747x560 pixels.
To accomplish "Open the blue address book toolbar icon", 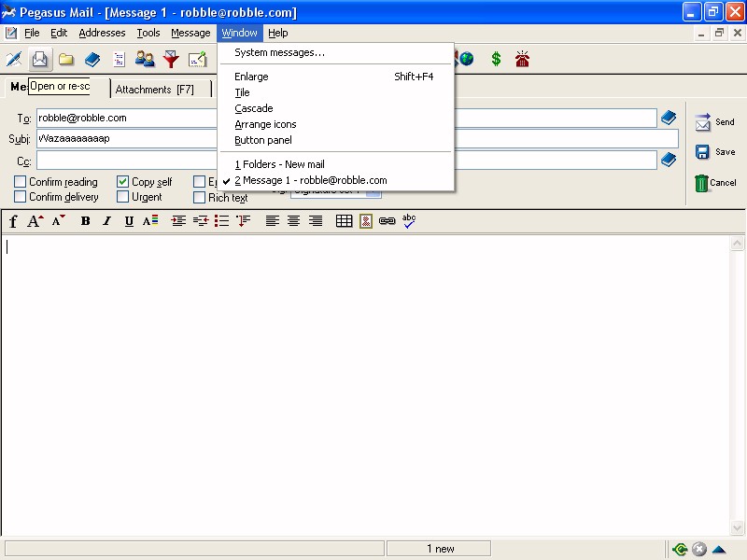I will (92, 59).
